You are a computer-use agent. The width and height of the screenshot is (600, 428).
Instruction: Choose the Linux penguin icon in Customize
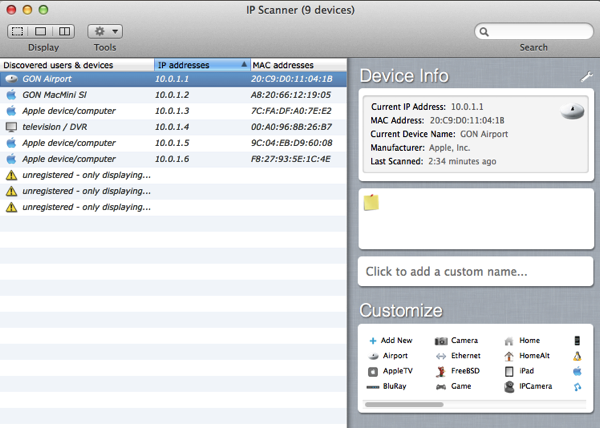(x=577, y=356)
